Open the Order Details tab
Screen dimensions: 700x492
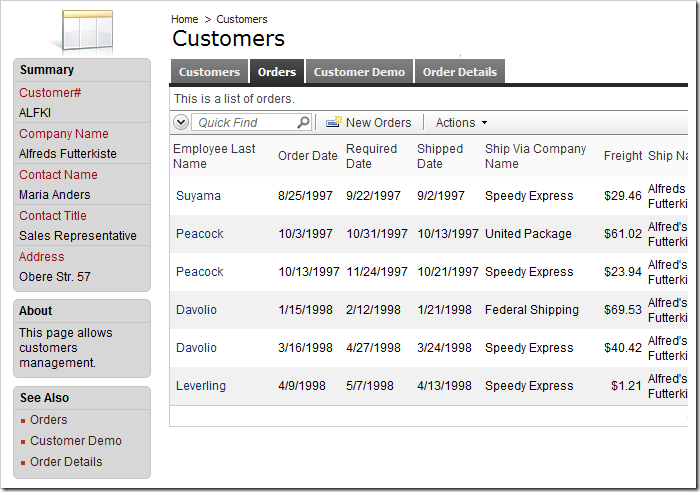pos(460,72)
